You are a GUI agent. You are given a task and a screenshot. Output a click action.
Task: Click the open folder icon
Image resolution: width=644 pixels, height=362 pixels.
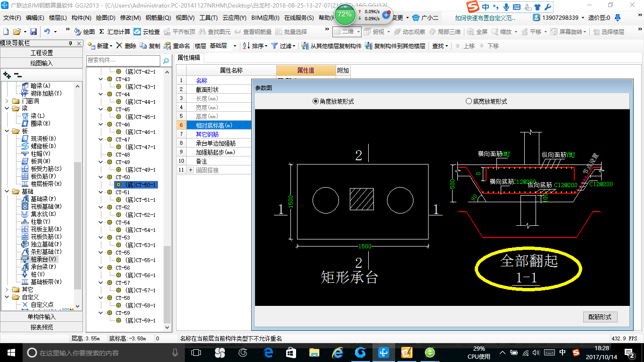(17, 32)
